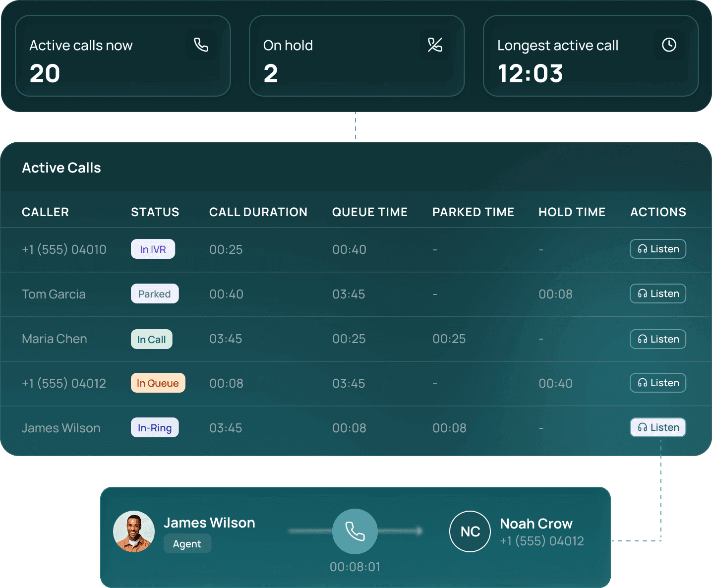Click the 00:40 hold time for 04012
Viewport: 712px width, 588px height.
tap(556, 383)
